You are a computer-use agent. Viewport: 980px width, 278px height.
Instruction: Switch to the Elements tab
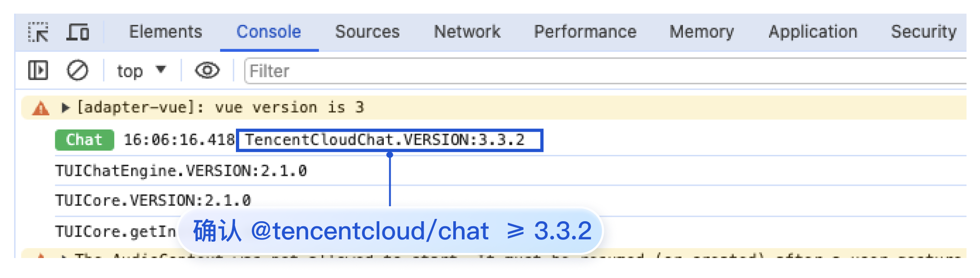[x=166, y=32]
